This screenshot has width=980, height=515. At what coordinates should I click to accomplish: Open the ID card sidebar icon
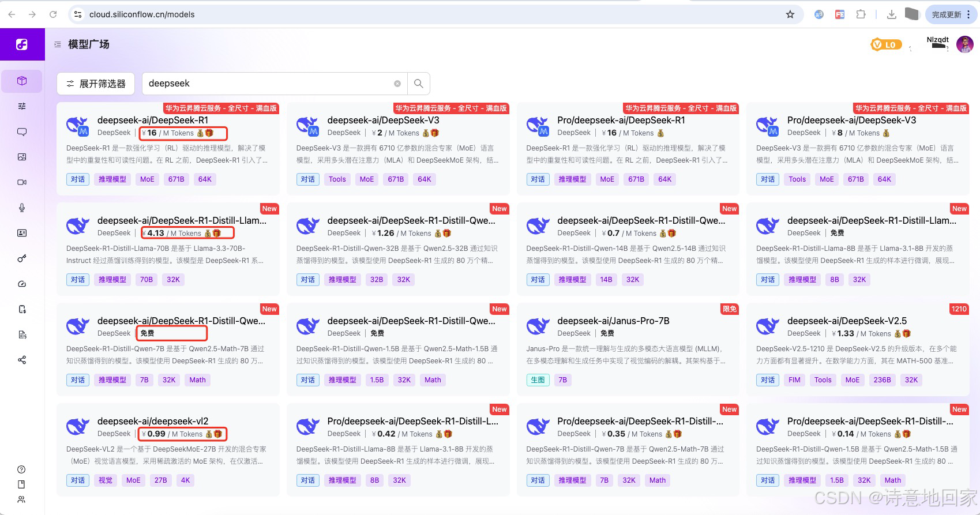(22, 233)
